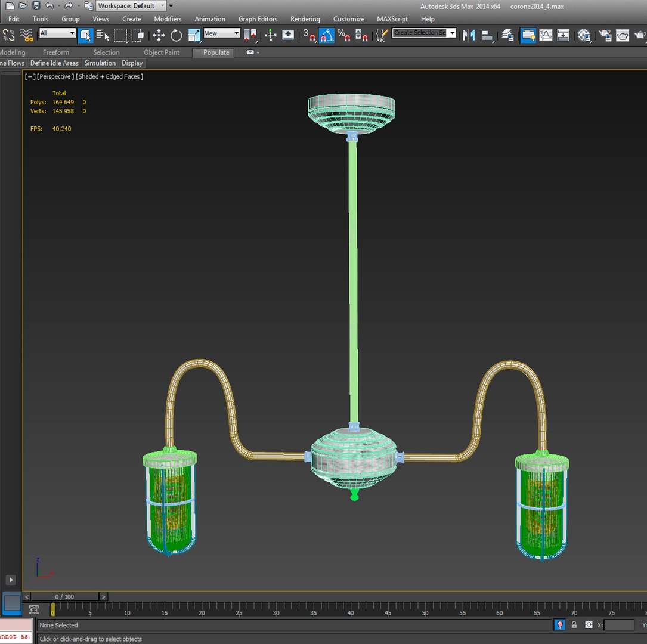Click the Mirror tool icon
Screen dimensions: 647x644
click(469, 36)
